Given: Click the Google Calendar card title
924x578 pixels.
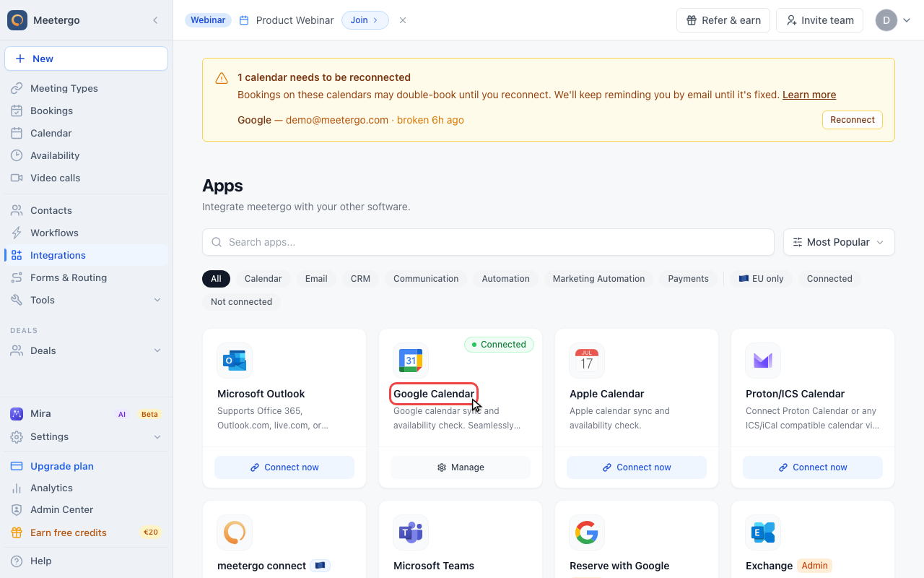Looking at the screenshot, I should [x=434, y=394].
